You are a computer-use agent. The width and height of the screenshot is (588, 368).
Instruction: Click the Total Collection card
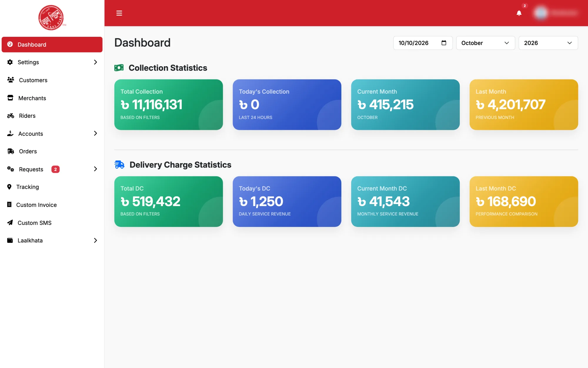point(168,105)
